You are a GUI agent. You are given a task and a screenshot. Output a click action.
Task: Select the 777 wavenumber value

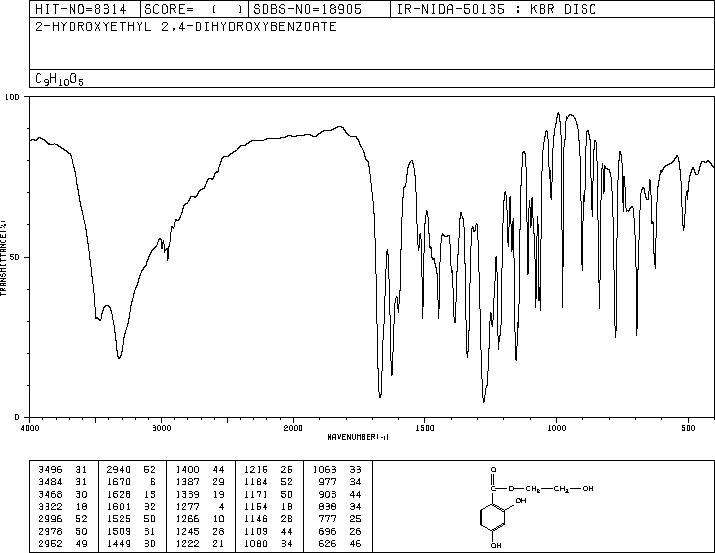point(327,519)
